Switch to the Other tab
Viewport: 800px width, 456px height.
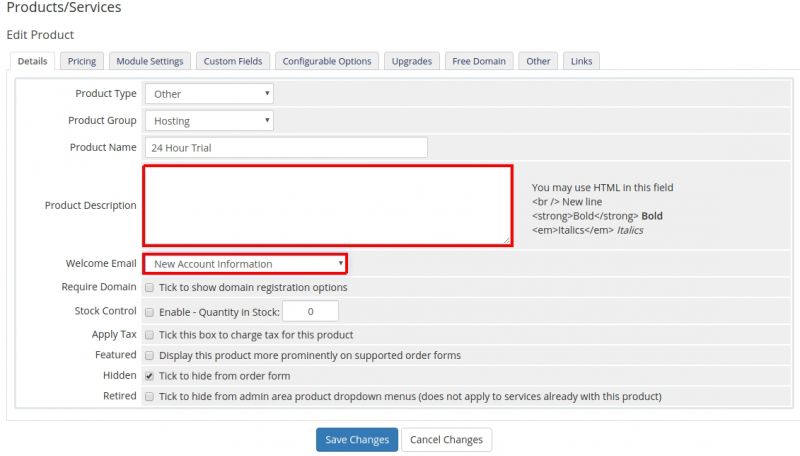[x=538, y=61]
